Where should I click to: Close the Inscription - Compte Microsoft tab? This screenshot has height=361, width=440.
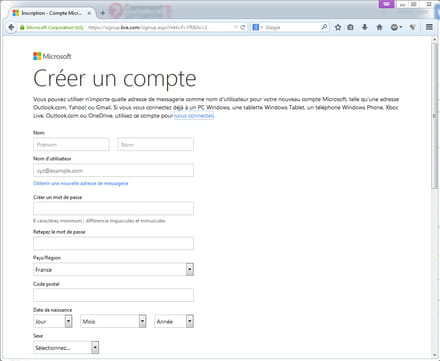[x=89, y=13]
